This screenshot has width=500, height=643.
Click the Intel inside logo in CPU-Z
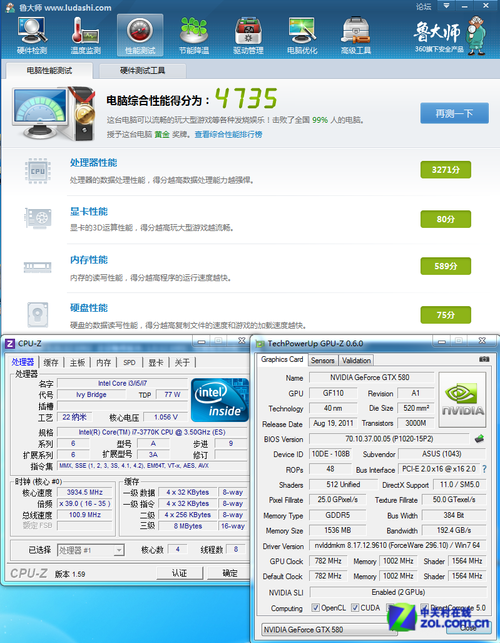(220, 400)
